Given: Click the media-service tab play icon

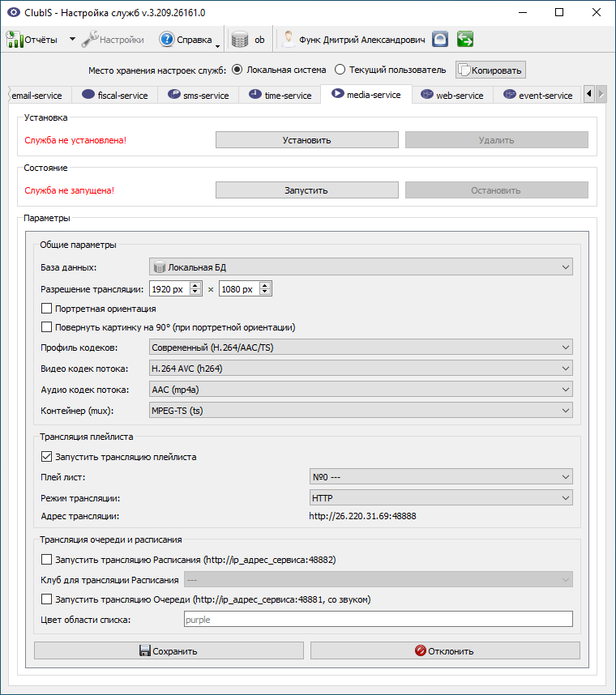Looking at the screenshot, I should click(x=337, y=93).
